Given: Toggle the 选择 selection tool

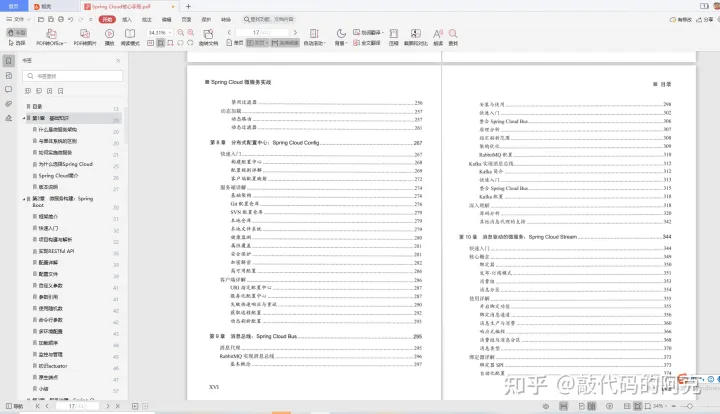Looking at the screenshot, I should 17,43.
